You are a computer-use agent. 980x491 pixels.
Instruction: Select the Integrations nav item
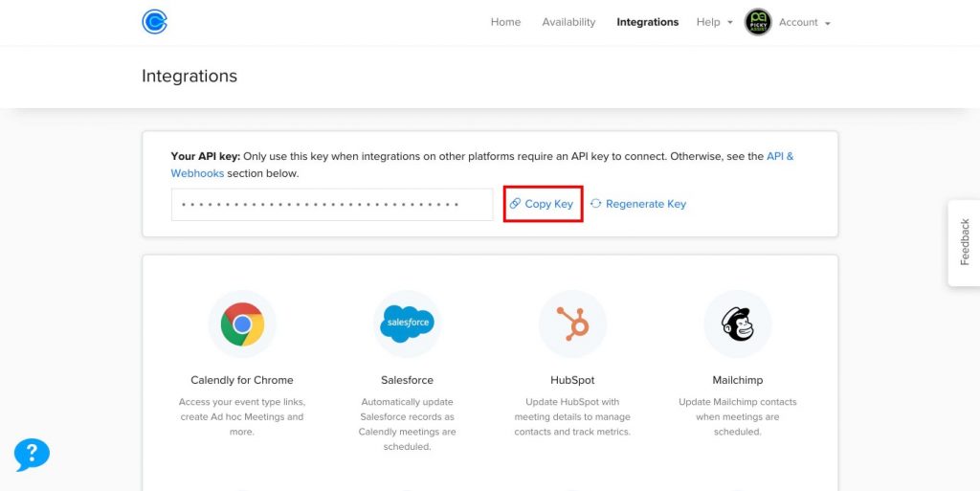coord(648,22)
